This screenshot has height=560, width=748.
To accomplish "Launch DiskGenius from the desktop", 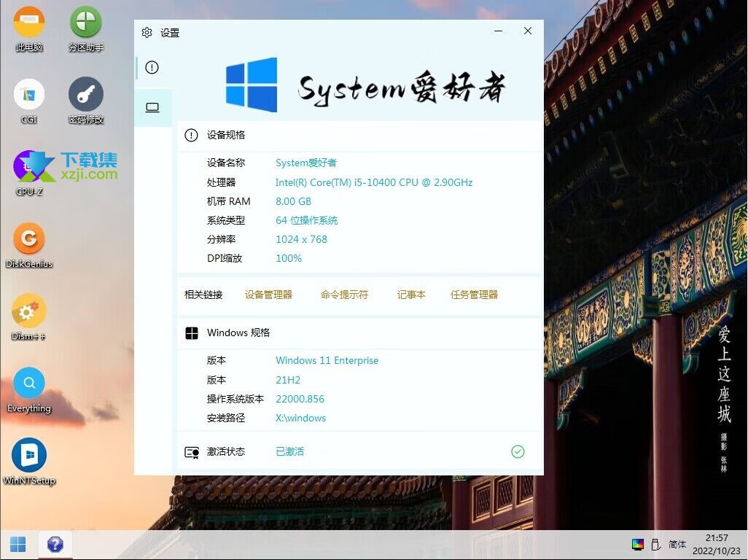I will [29, 239].
